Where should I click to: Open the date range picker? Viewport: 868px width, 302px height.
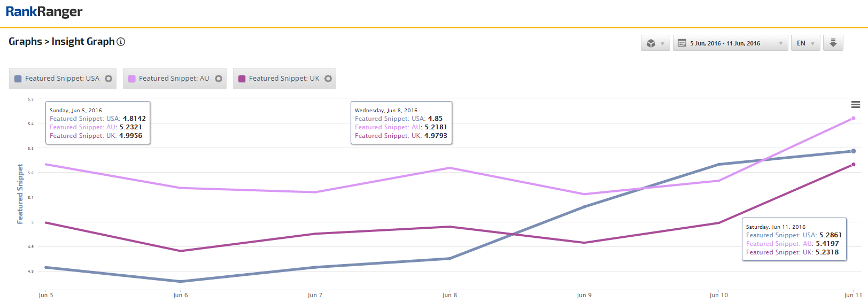(730, 43)
